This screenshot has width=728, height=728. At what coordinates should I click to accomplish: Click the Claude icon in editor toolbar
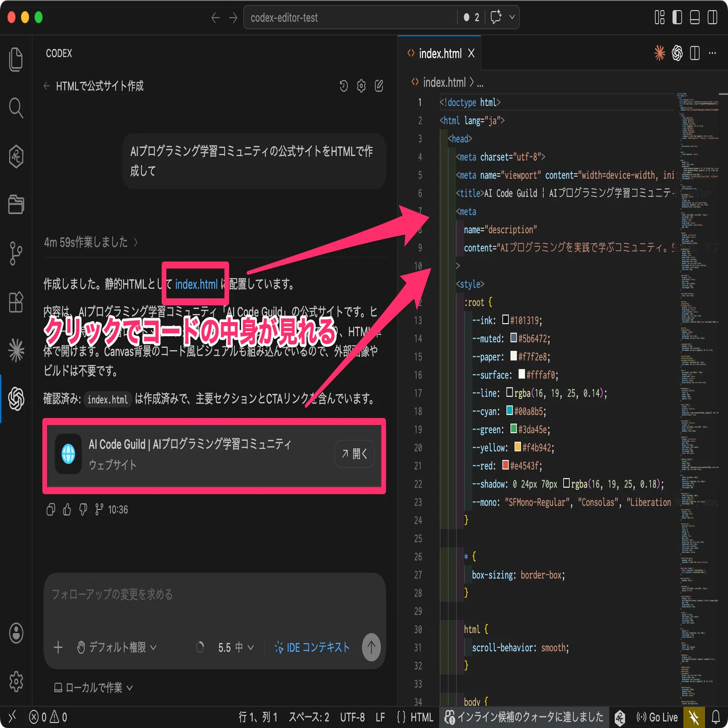click(x=659, y=53)
